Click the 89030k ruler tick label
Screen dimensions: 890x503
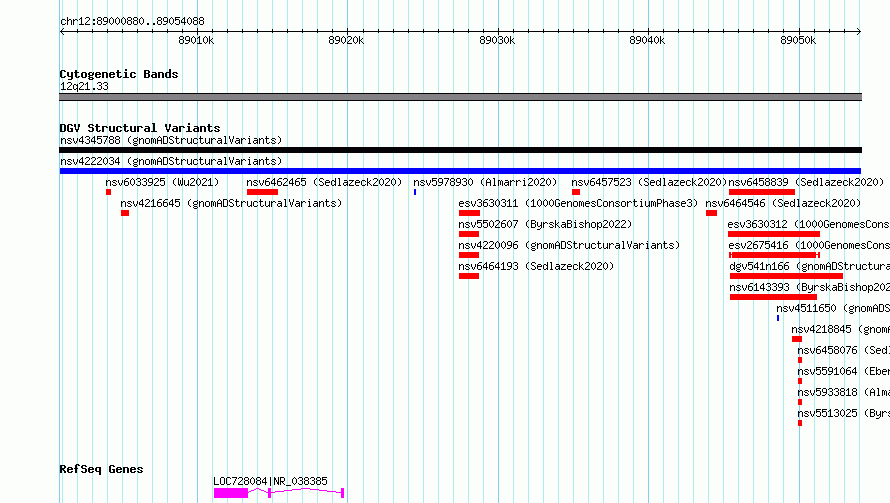pos(497,40)
